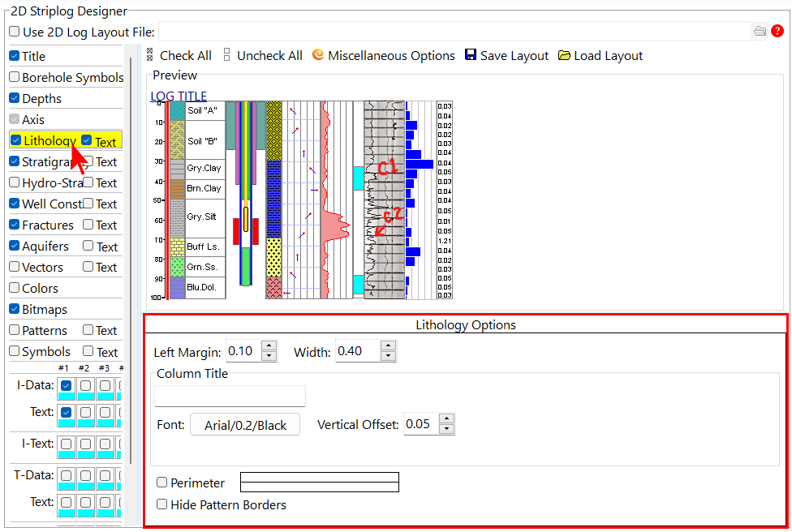Screen dimensions: 792x532
Task: Click the Perimeter line style swatch
Action: tap(320, 483)
